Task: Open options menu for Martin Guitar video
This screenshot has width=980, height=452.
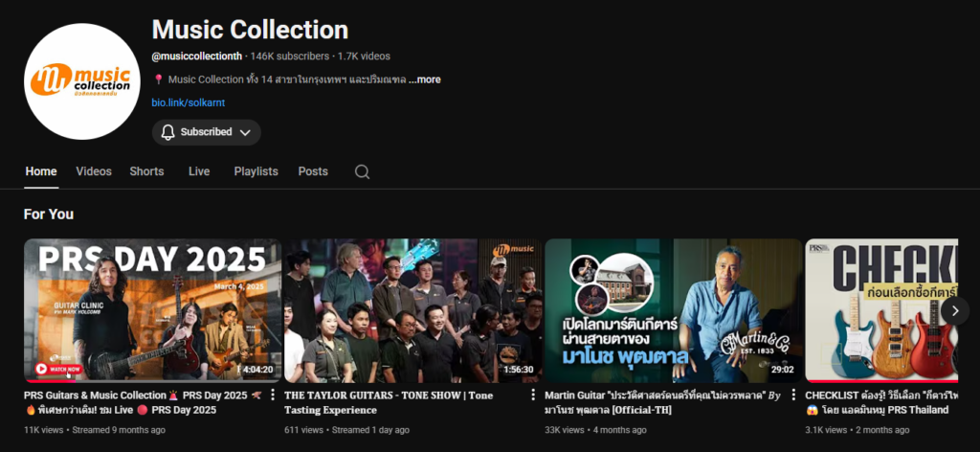Action: pos(793,395)
